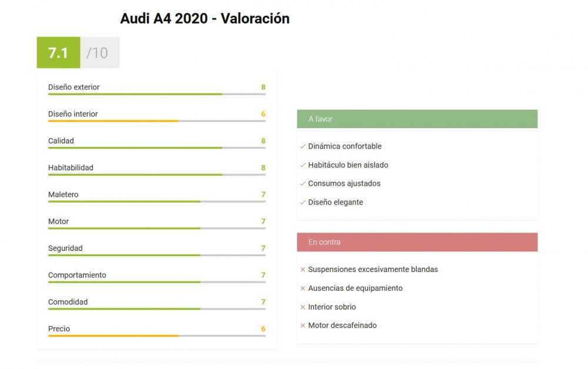Select the X icon next to Ausencias de equipamiento
Image resolution: width=588 pixels, height=369 pixels.
[x=303, y=289]
